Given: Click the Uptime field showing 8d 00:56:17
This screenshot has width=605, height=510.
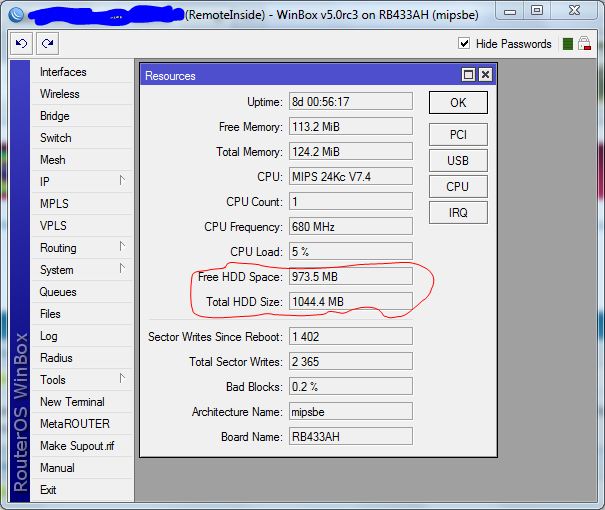Looking at the screenshot, I should coord(351,101).
